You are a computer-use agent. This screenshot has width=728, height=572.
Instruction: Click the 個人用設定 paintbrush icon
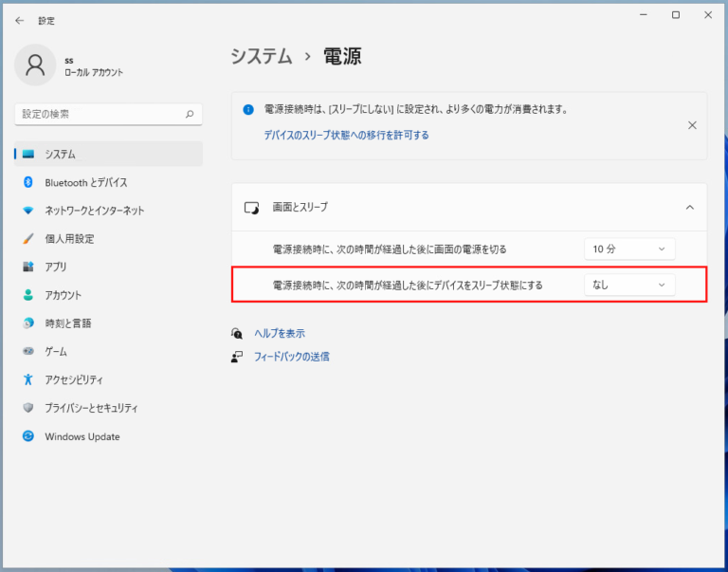tap(28, 239)
